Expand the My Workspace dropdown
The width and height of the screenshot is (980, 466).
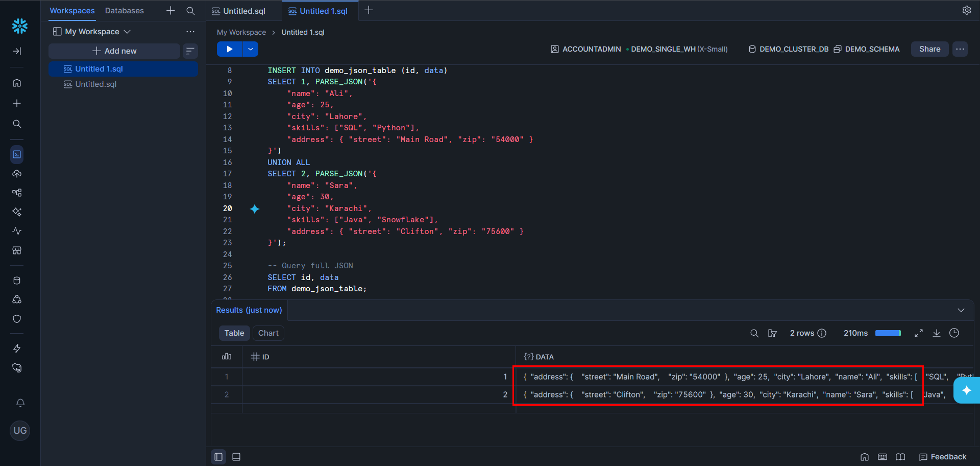pos(92,32)
